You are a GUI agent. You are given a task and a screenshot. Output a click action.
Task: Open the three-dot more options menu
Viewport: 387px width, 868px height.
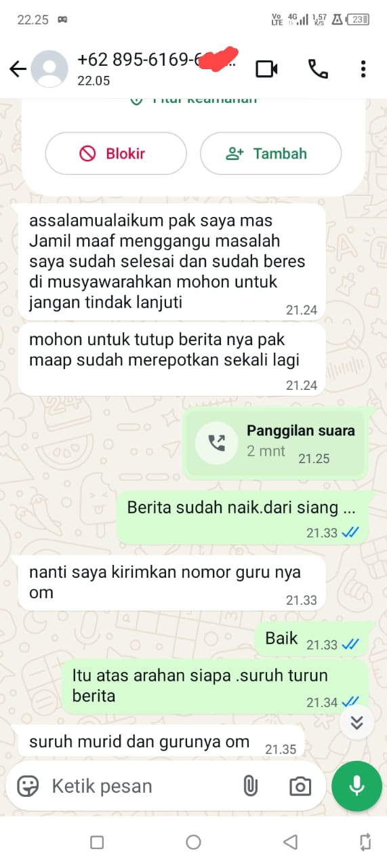pos(363,69)
